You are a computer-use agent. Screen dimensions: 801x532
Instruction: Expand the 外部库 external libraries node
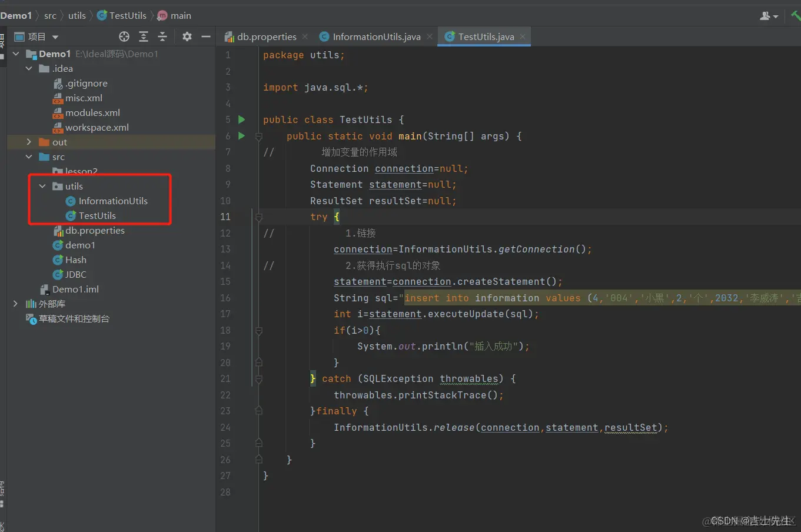click(x=16, y=304)
